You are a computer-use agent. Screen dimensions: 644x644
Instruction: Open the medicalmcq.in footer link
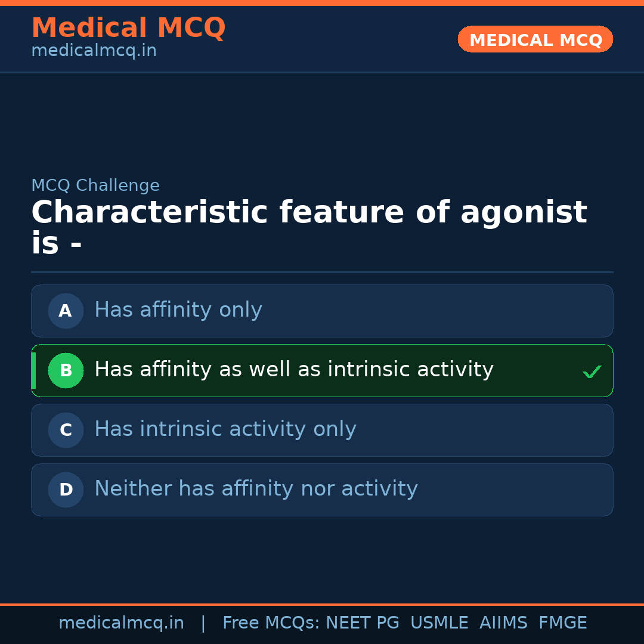click(x=122, y=622)
